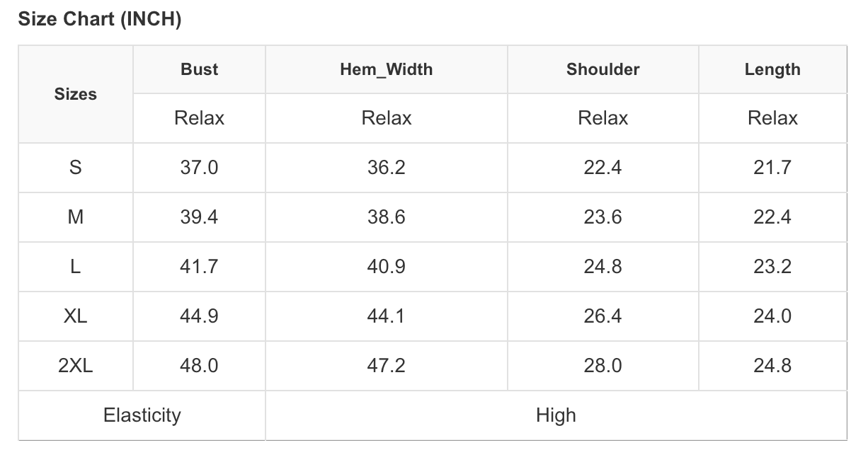Screen dimensions: 868x467
Task: Click Hem_Width value 44.1 for size XL
Action: 386,316
